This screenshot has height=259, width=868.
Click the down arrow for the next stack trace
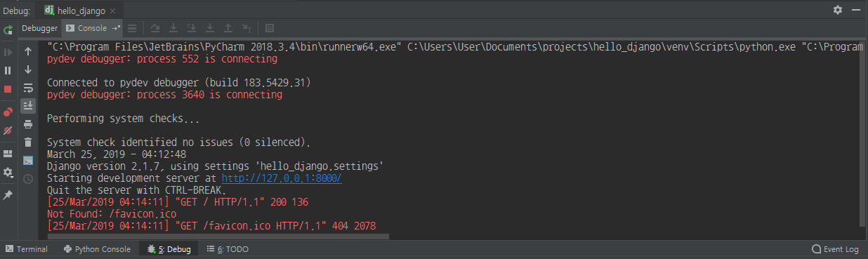click(28, 69)
